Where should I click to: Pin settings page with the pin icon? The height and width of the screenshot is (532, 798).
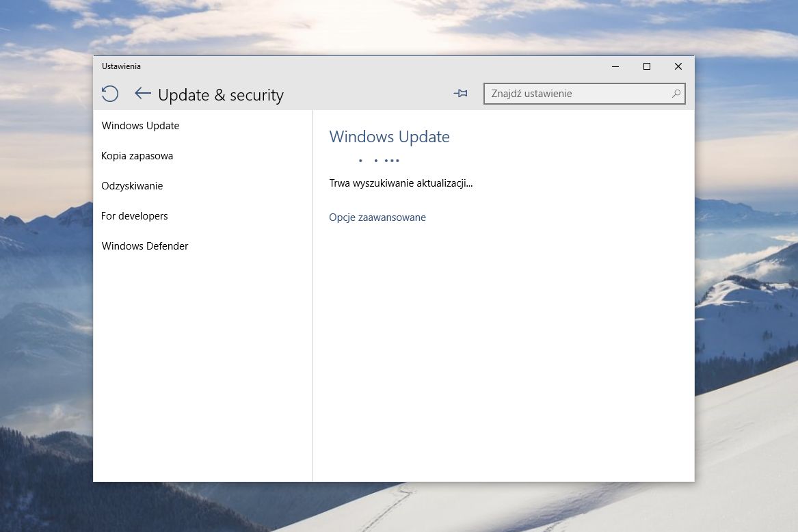(461, 93)
